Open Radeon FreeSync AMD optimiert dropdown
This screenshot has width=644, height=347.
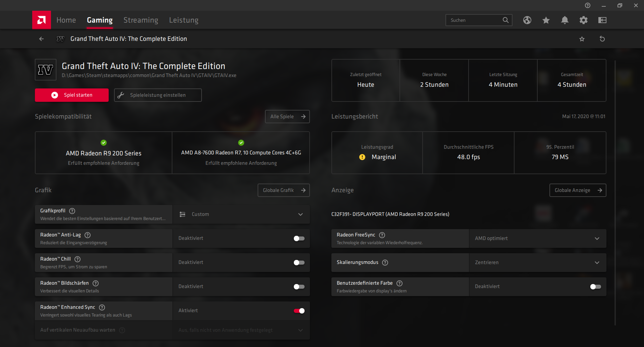(538, 238)
